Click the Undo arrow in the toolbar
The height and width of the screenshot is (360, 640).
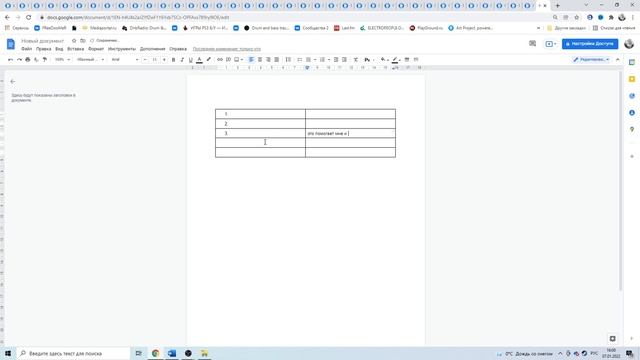coord(11,60)
